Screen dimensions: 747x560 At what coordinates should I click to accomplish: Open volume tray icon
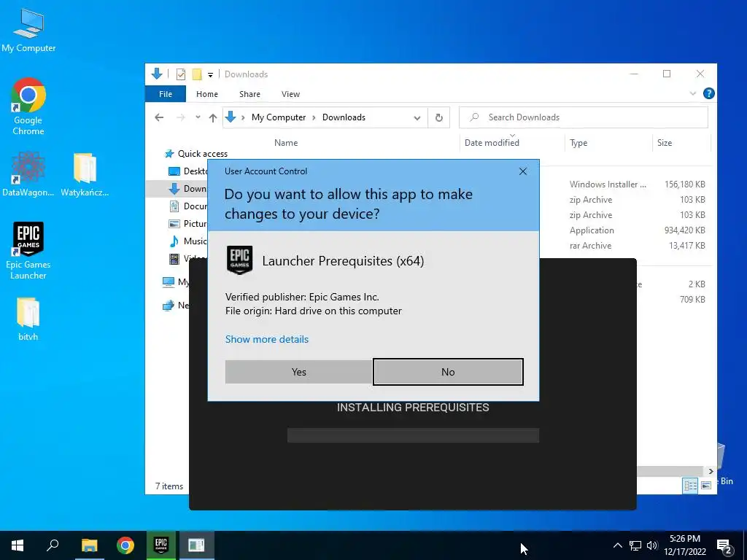[652, 545]
